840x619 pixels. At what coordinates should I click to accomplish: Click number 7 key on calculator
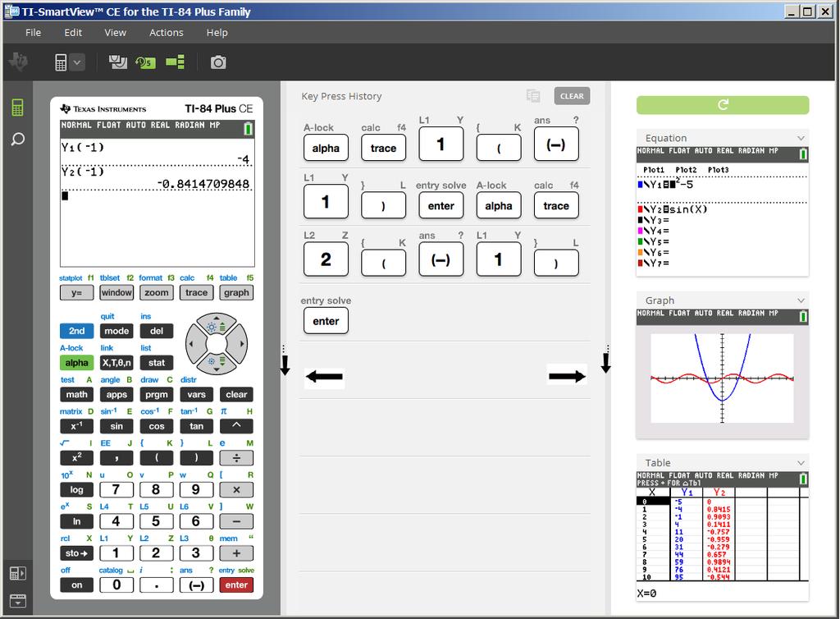pyautogui.click(x=116, y=489)
